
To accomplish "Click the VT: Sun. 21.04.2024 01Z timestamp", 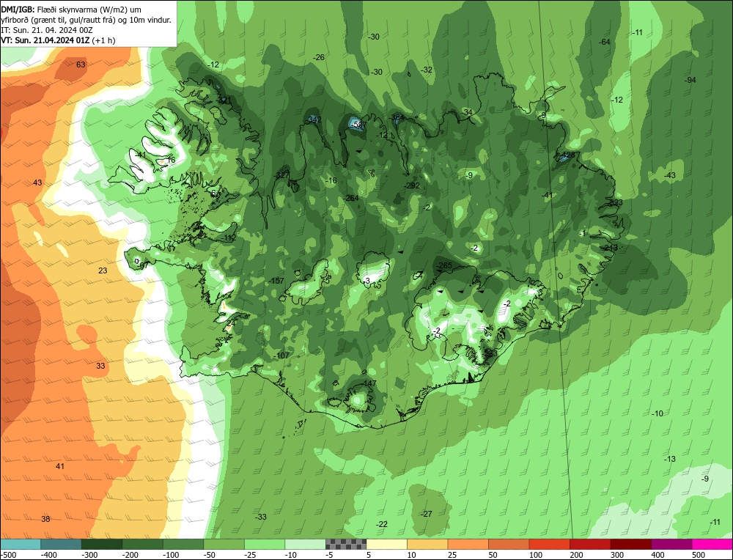I will [x=45, y=40].
